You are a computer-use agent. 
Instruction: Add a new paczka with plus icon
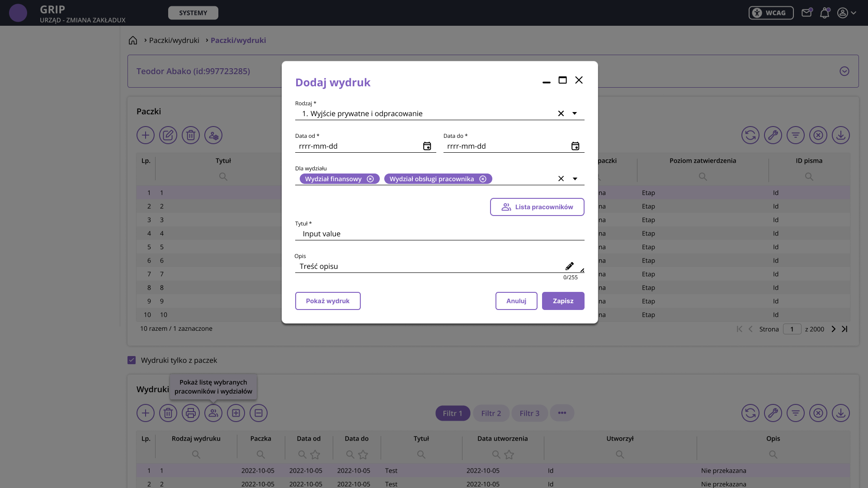click(146, 135)
